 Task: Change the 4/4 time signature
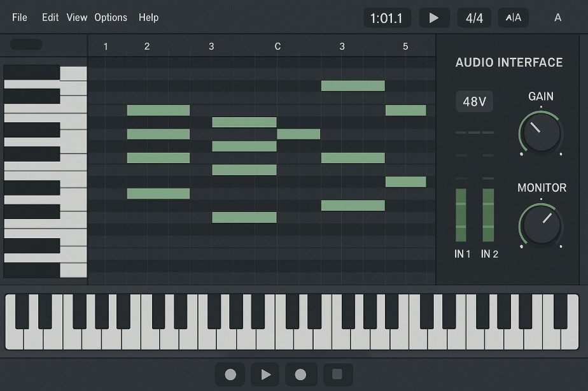pos(474,18)
